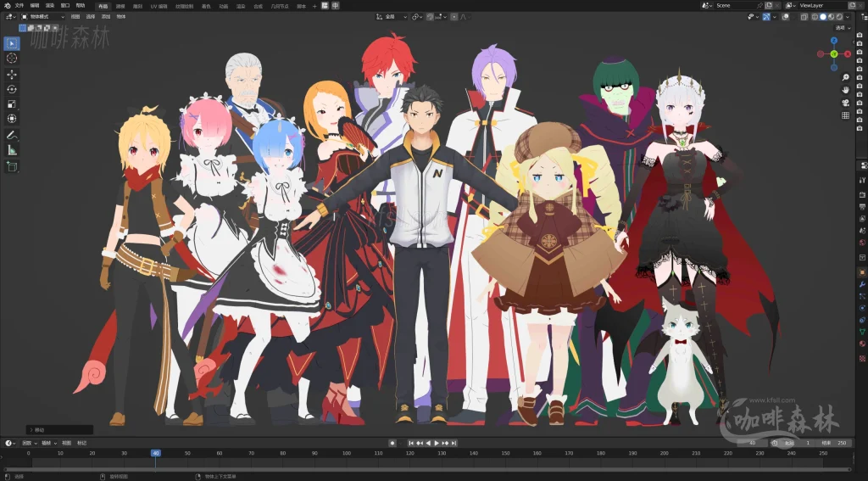The image size is (868, 481).
Task: Open the Modifiers wrench tab
Action: [862, 285]
